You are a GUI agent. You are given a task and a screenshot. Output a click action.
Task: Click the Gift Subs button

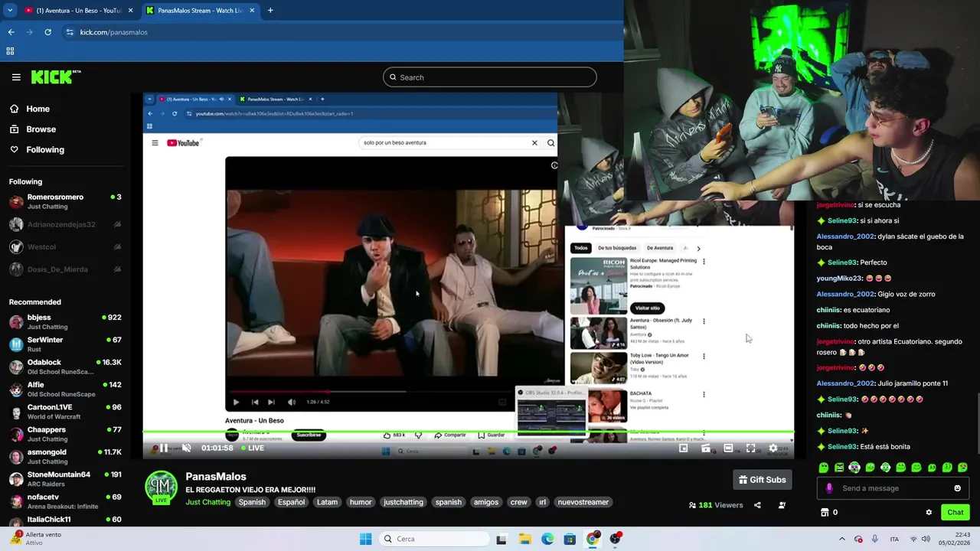(762, 480)
